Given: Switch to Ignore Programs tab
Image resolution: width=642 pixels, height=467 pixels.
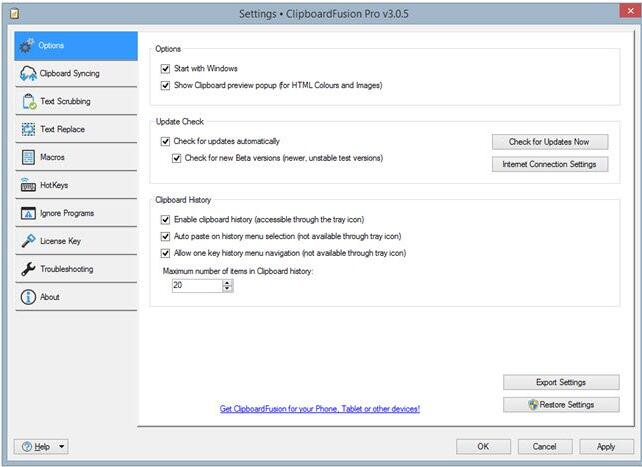Looking at the screenshot, I should (76, 213).
